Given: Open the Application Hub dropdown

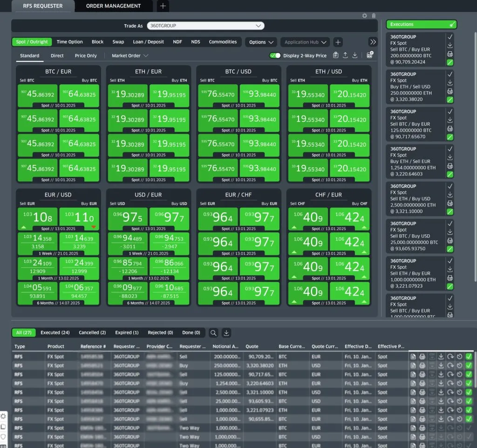Looking at the screenshot, I should (x=306, y=42).
